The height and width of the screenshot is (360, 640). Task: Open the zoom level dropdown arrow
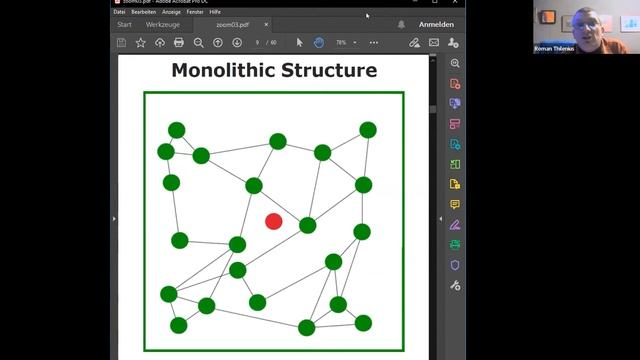pyautogui.click(x=355, y=42)
